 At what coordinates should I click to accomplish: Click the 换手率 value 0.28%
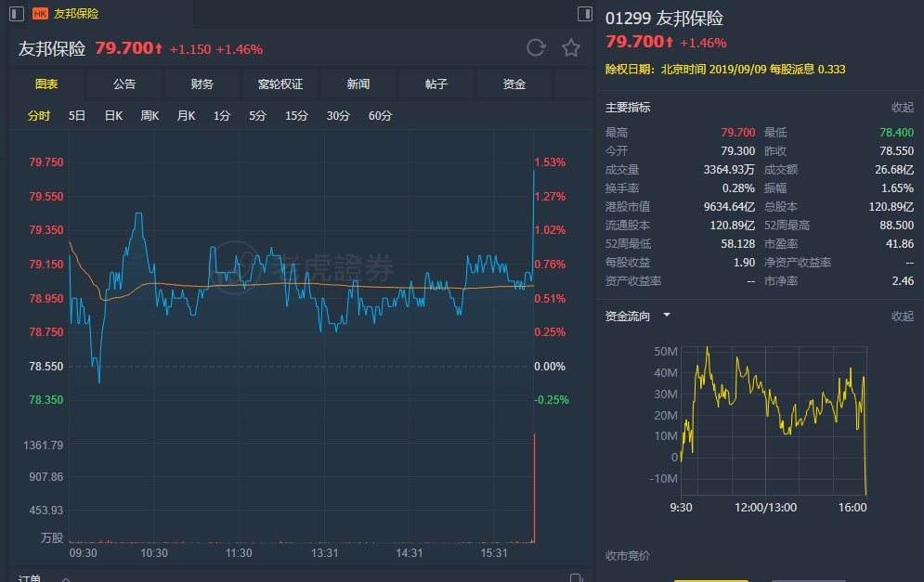[738, 188]
